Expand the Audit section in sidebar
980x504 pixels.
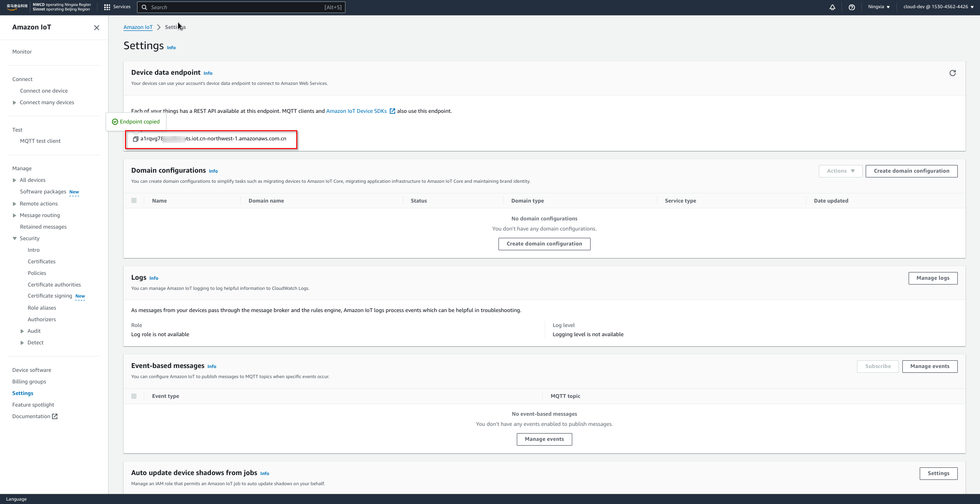click(x=21, y=331)
